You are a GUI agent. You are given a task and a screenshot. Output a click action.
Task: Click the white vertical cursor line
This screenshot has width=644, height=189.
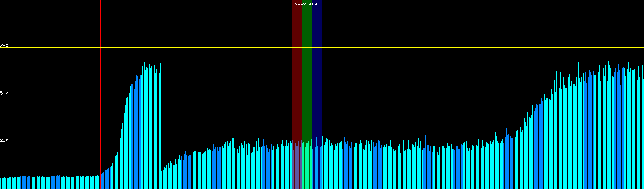tap(161, 31)
